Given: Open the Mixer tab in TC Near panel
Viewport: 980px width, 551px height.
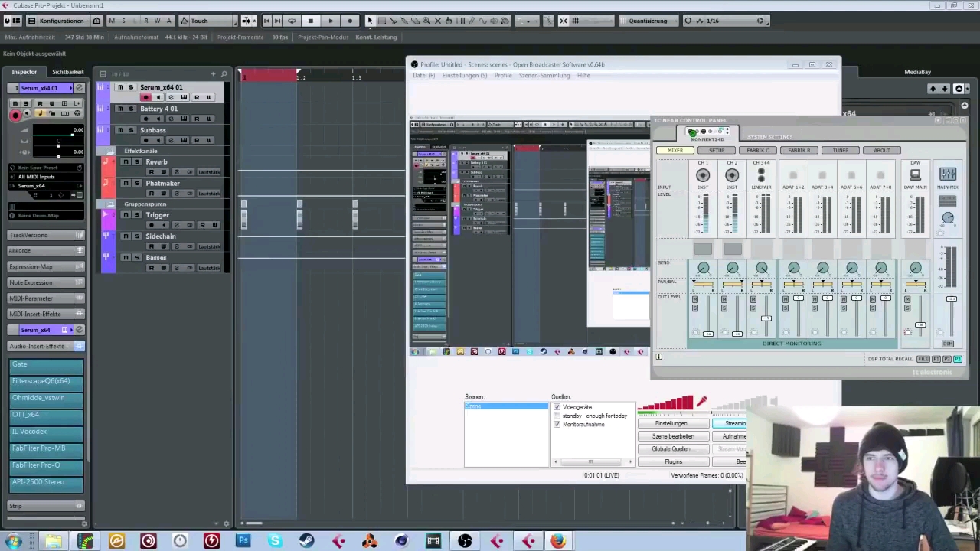Looking at the screenshot, I should (x=675, y=151).
